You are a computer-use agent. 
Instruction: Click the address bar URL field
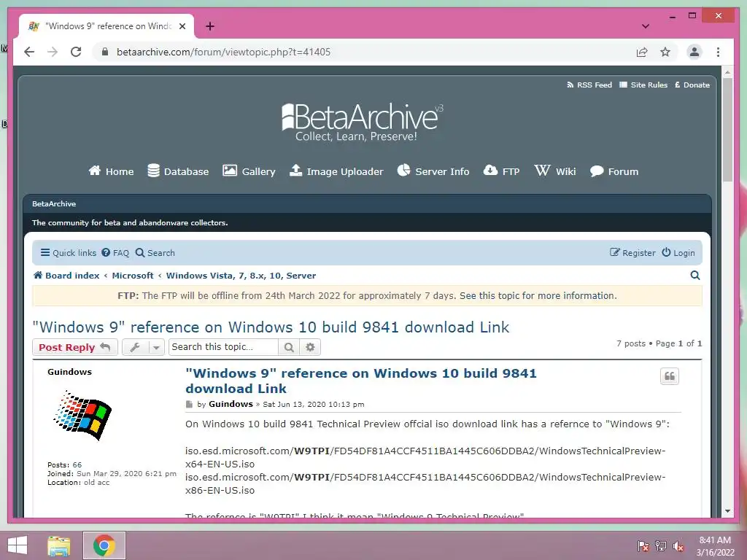click(x=362, y=52)
